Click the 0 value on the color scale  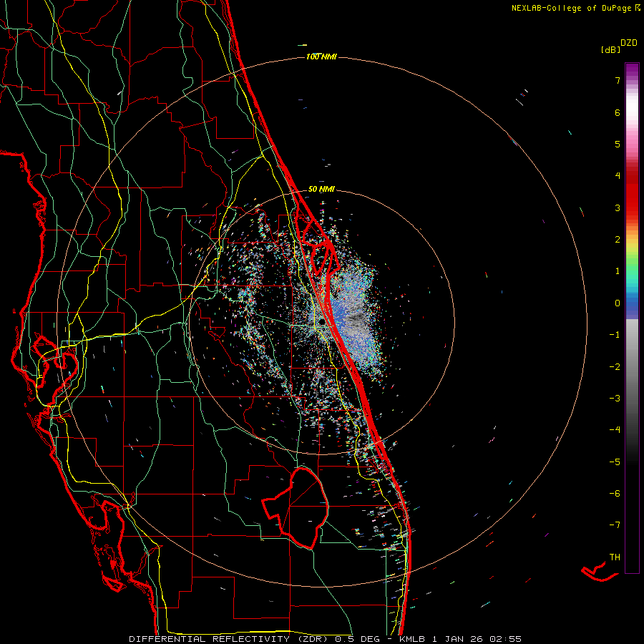(618, 303)
